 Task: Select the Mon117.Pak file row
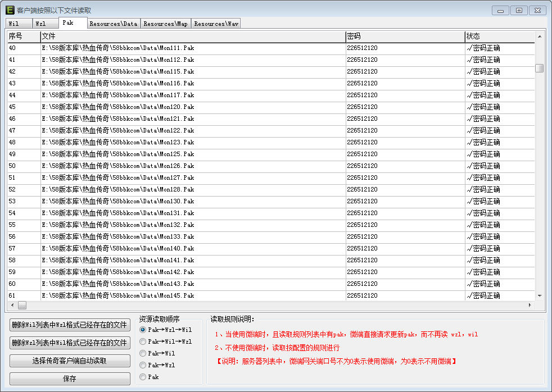coord(271,95)
